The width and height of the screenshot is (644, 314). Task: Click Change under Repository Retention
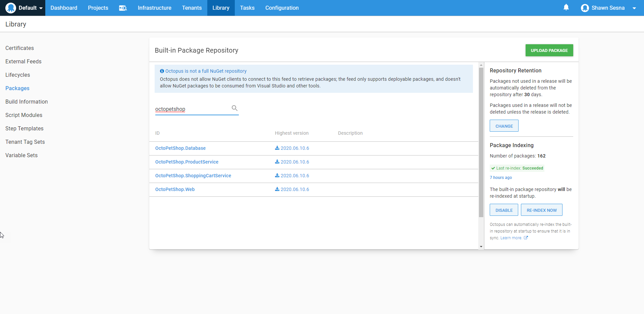coord(504,126)
